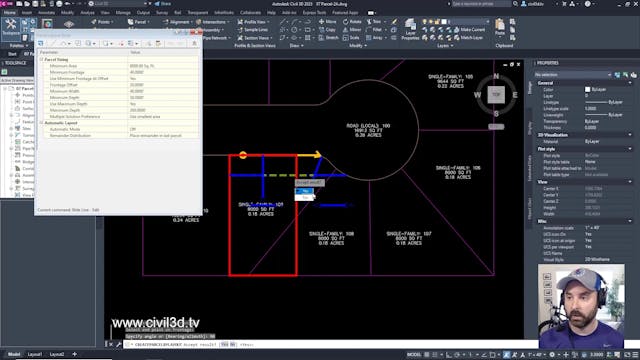Expand the Layers panel flyout
640x360 pixels.
pyautogui.click(x=445, y=46)
